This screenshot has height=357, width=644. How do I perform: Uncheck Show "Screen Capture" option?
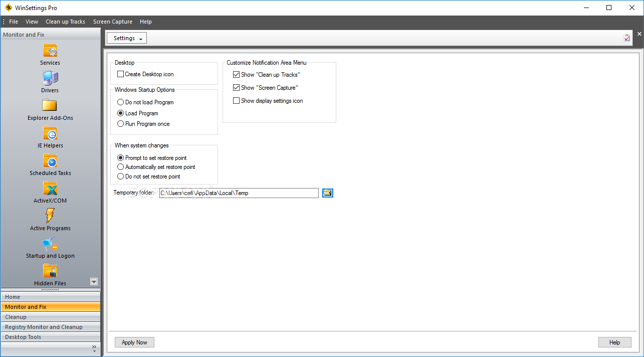(x=236, y=88)
